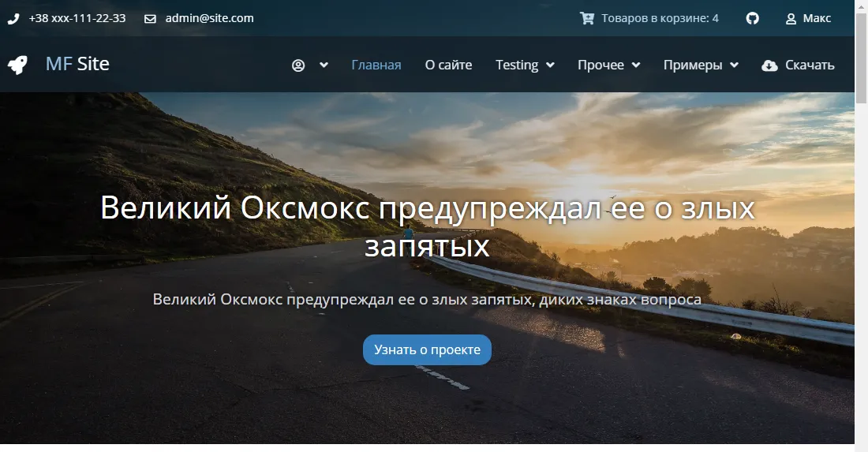The width and height of the screenshot is (868, 452).
Task: Go to the Главная page
Action: click(x=376, y=65)
